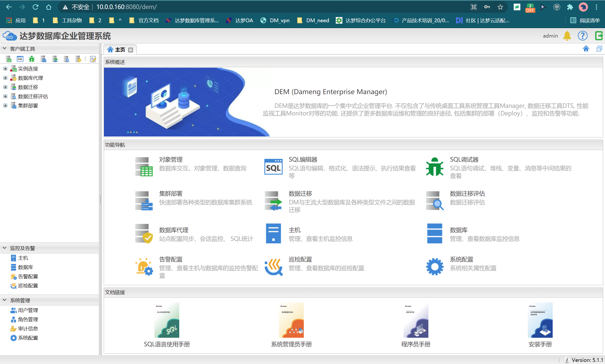Screen dimensions: 605x364
Task: Collapse the 监控及告警 section
Action: 4,248
